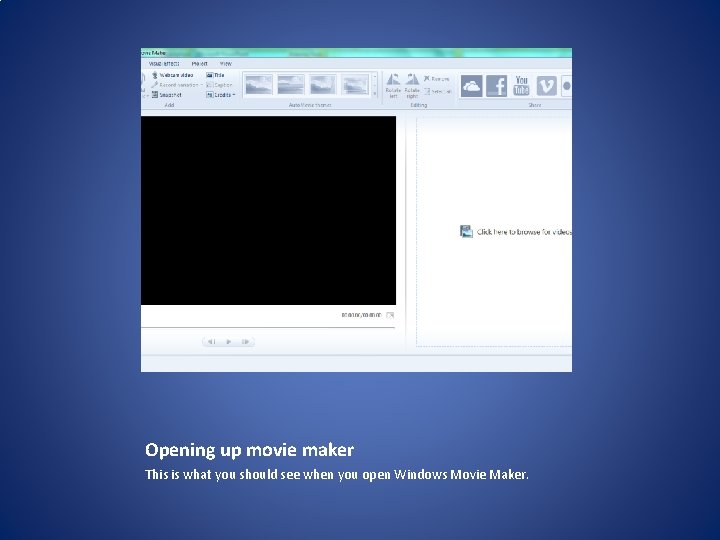
Task: Click the black video preview monitor
Action: point(269,210)
